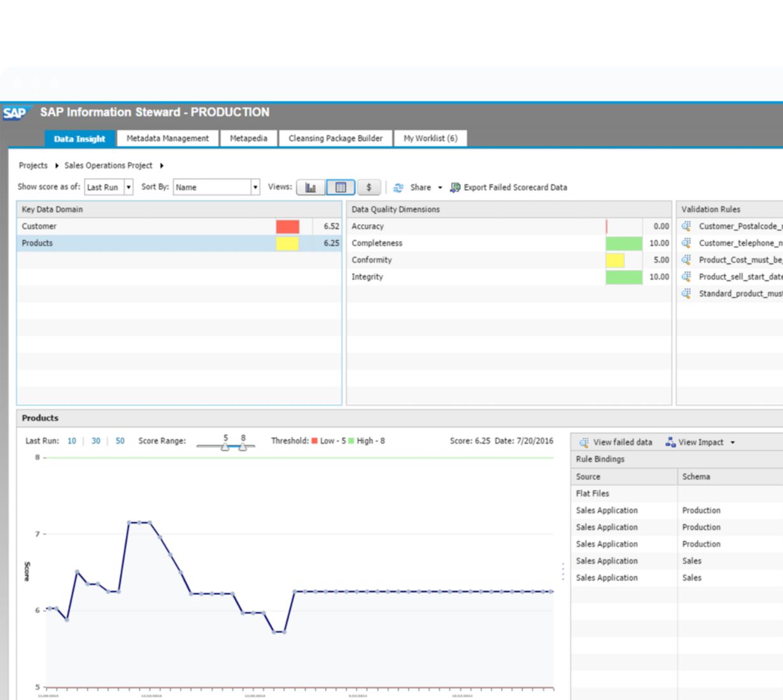Screen dimensions: 783x700
Task: Open the Metadata Management tab
Action: (167, 138)
